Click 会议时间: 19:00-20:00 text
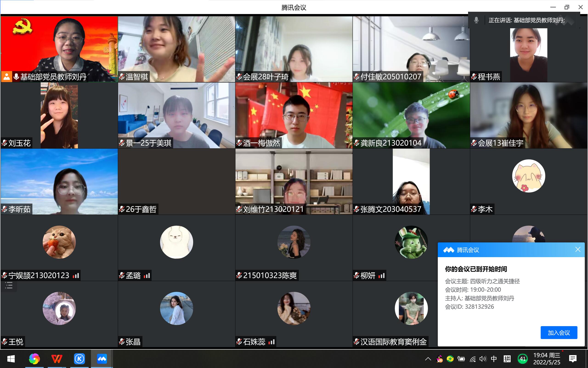This screenshot has height=368, width=588. [473, 290]
